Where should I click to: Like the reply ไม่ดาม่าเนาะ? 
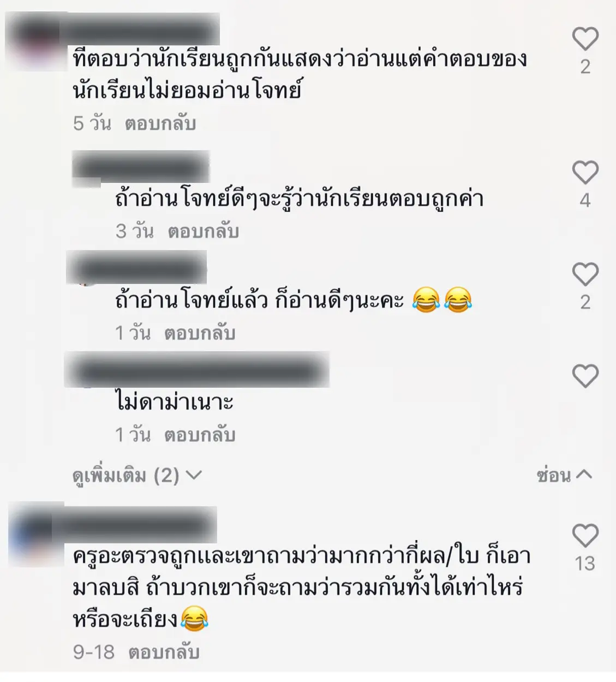585,376
